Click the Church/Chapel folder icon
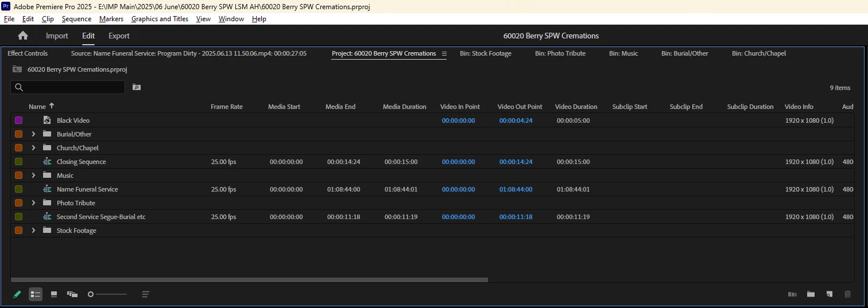 coord(47,148)
